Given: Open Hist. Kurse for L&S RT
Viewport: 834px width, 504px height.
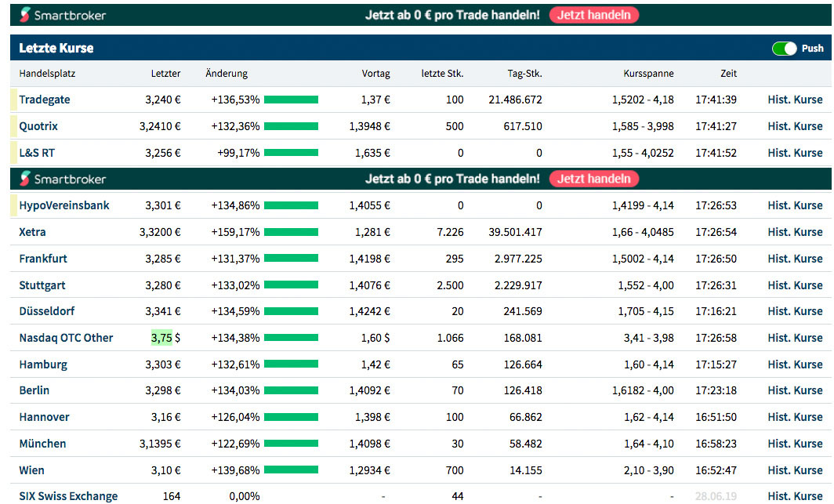Looking at the screenshot, I should pos(795,153).
